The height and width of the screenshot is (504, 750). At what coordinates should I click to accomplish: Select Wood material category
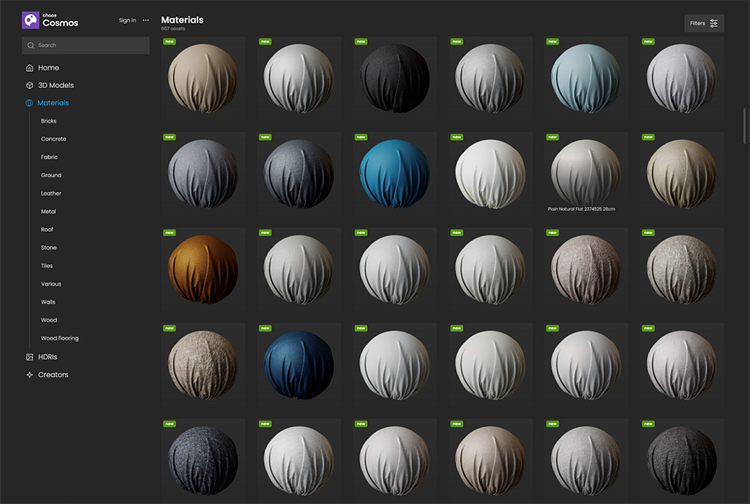click(x=49, y=320)
